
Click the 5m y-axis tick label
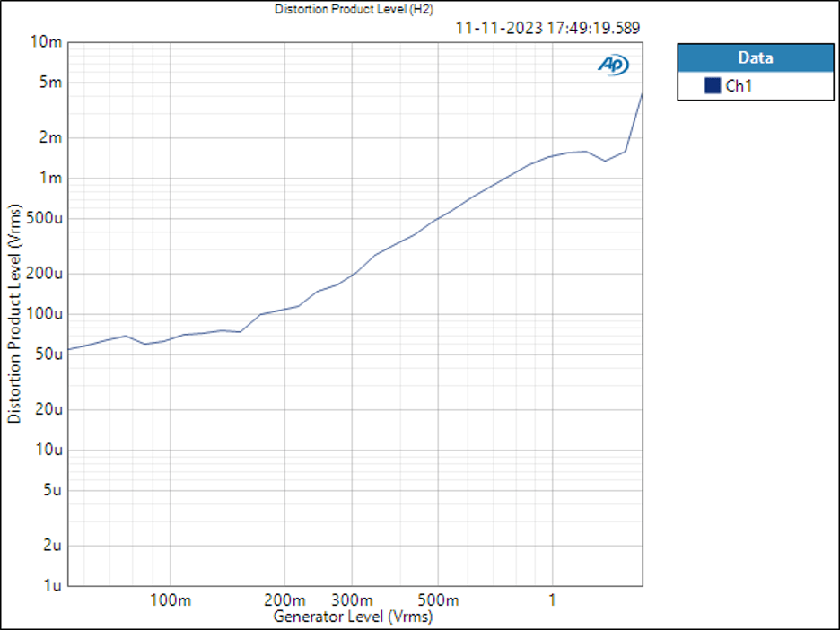50,83
